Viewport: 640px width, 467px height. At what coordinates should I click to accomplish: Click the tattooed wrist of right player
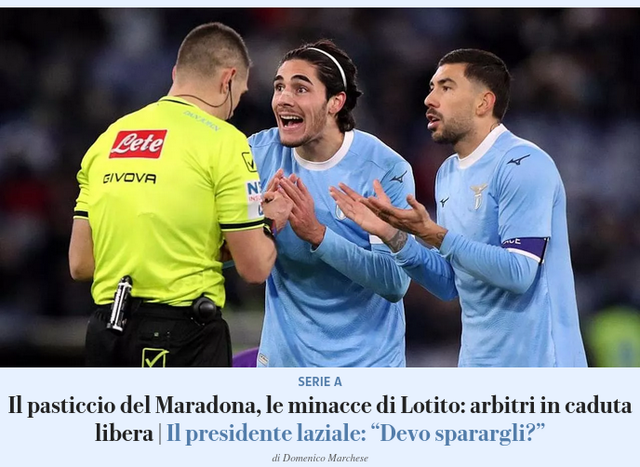(394, 241)
